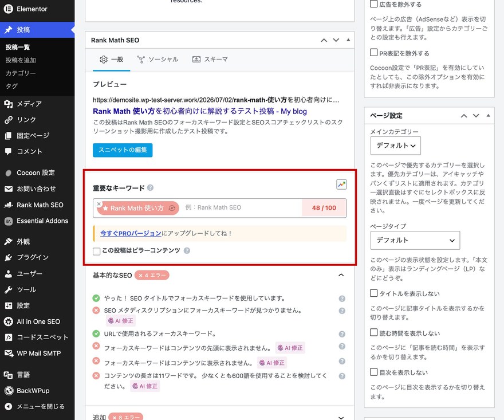
Task: Click AI 修正 for コンテンツの先頭 error
Action: click(x=290, y=348)
